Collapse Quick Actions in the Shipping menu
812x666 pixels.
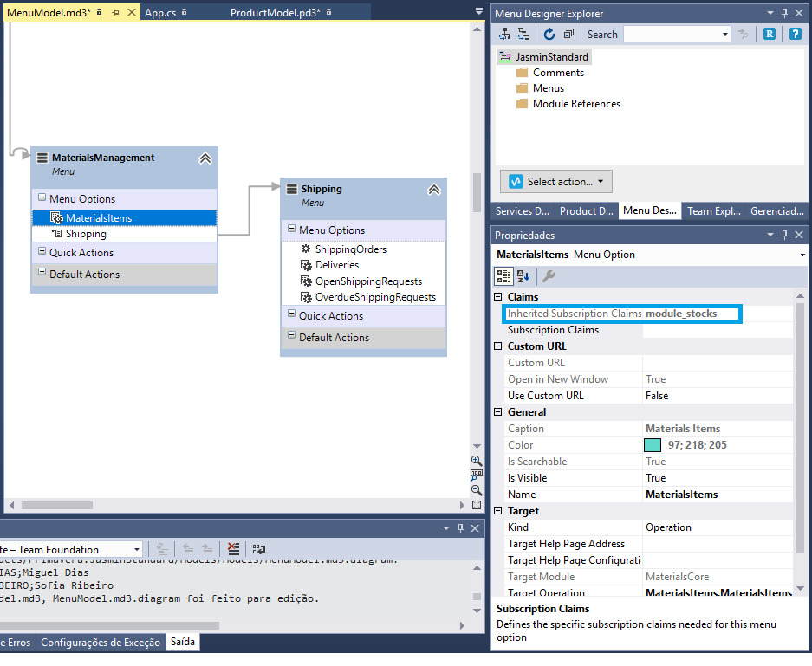click(x=291, y=314)
